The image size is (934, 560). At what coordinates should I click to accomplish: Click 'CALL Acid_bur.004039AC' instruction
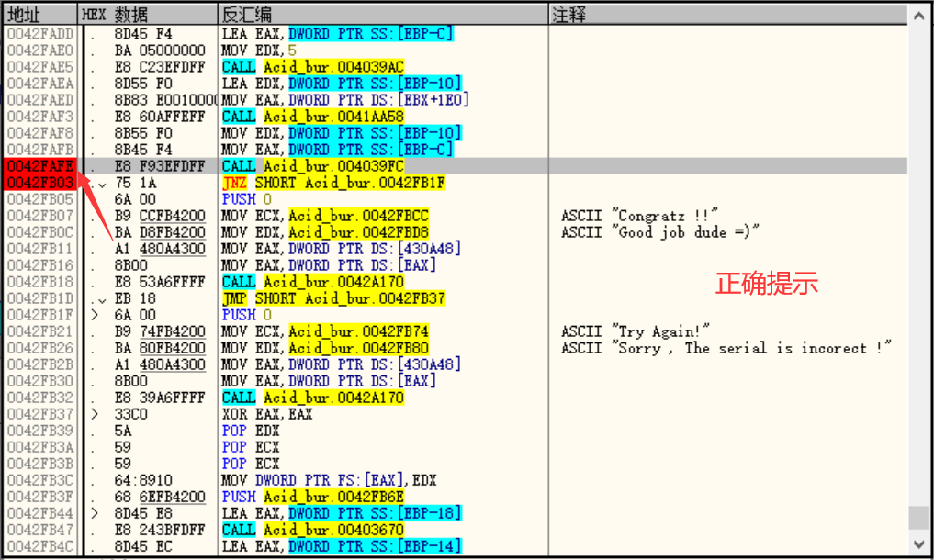coord(313,67)
